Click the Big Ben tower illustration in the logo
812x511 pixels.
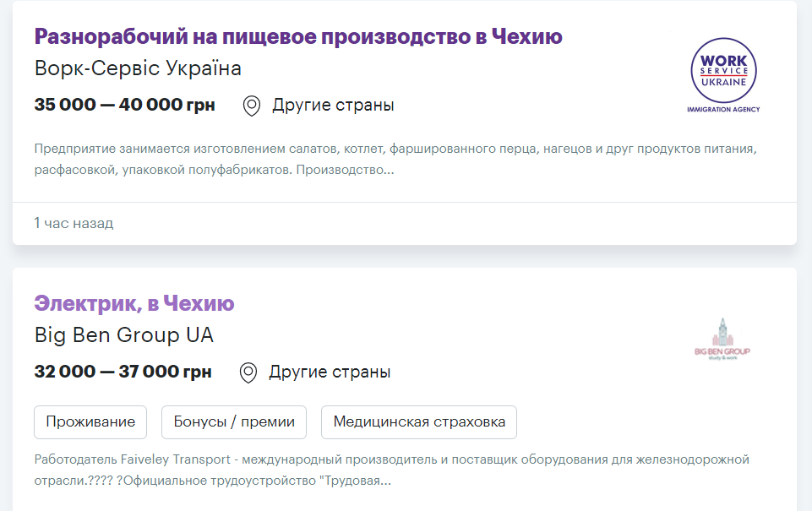point(722,331)
